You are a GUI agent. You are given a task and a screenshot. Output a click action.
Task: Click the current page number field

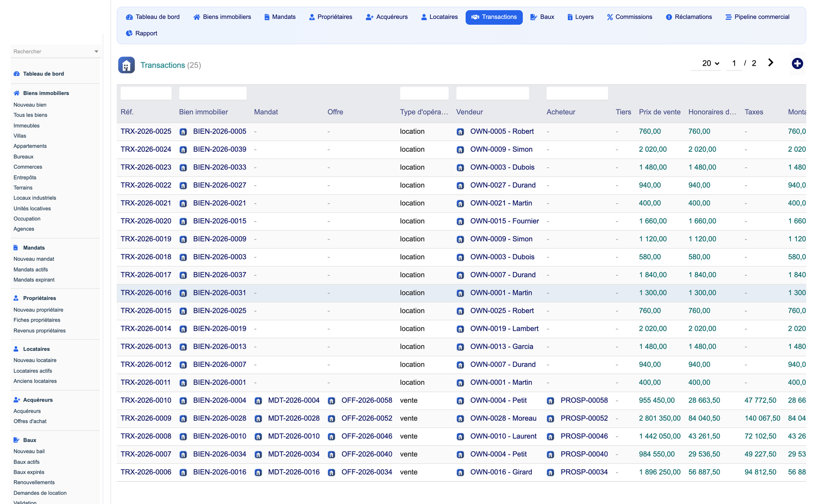734,63
